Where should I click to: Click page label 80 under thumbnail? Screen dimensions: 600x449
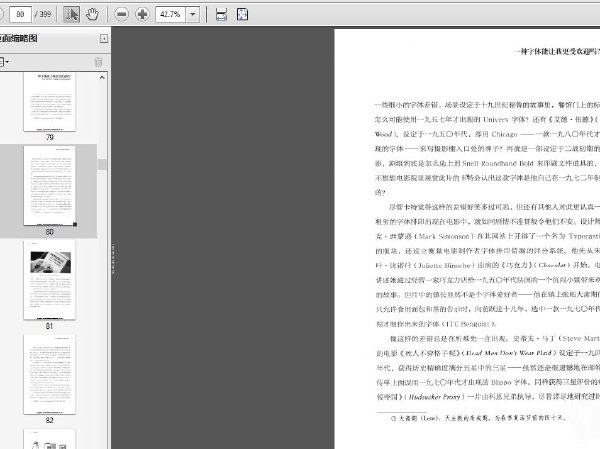(x=49, y=232)
